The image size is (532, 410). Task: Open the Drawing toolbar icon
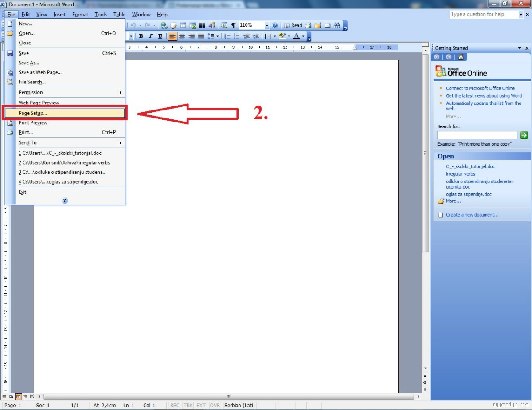211,25
